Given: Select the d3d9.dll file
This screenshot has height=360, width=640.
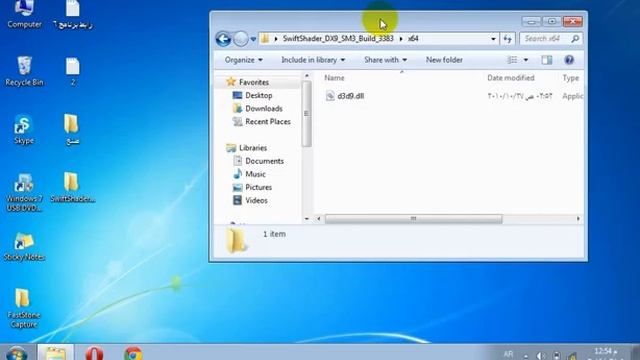Looking at the screenshot, I should [351, 96].
